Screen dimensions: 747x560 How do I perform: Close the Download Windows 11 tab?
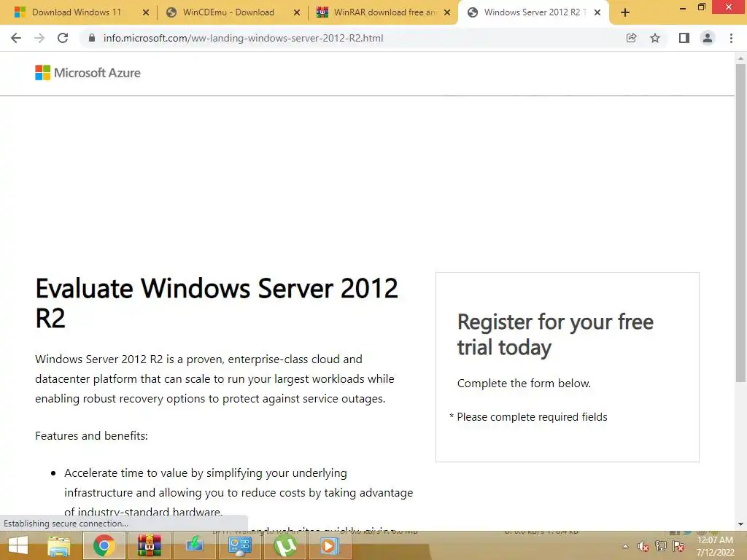tap(146, 12)
